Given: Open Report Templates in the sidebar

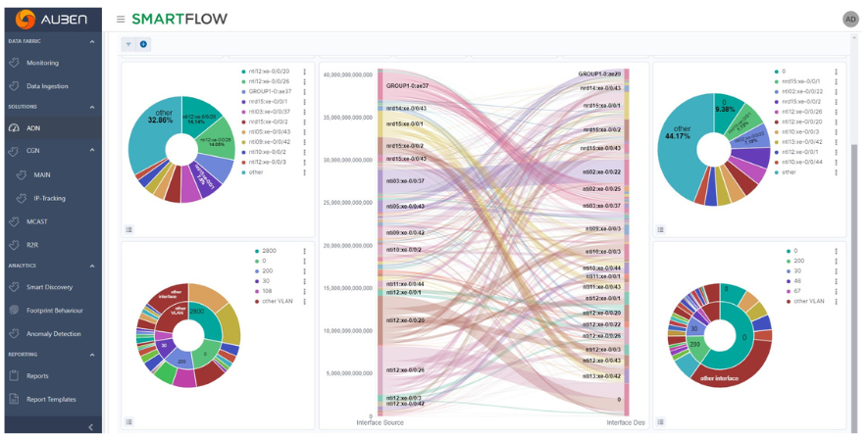Looking at the screenshot, I should point(51,400).
